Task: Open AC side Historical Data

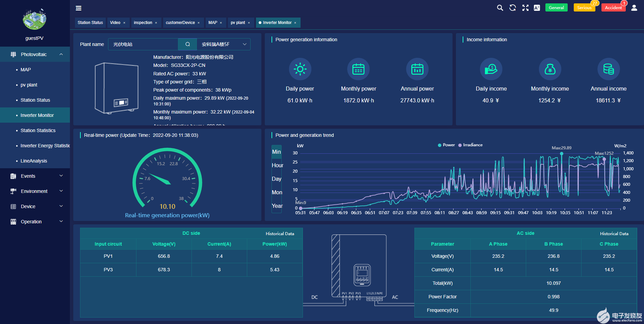Action: click(614, 233)
